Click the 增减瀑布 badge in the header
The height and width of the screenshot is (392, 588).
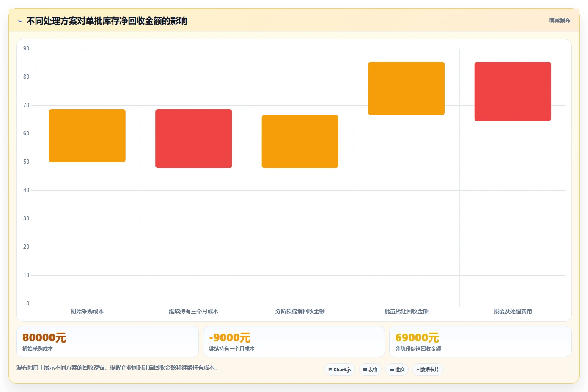tap(559, 20)
